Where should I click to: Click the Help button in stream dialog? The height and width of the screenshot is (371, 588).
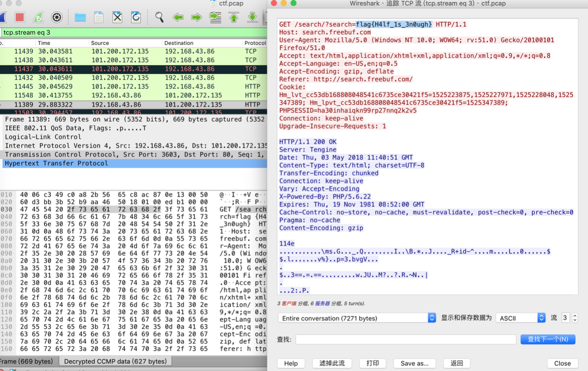pyautogui.click(x=291, y=363)
